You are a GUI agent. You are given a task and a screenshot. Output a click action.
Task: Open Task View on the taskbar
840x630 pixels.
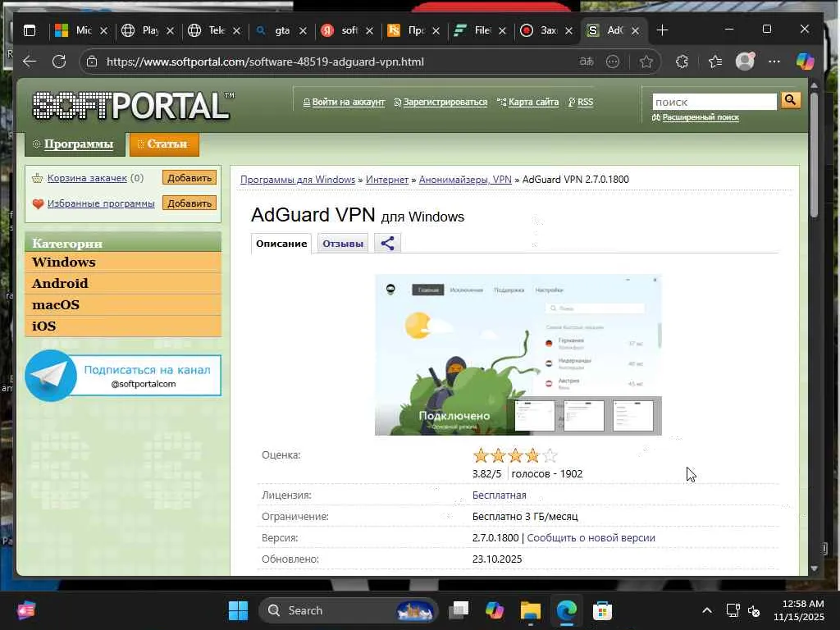(459, 610)
